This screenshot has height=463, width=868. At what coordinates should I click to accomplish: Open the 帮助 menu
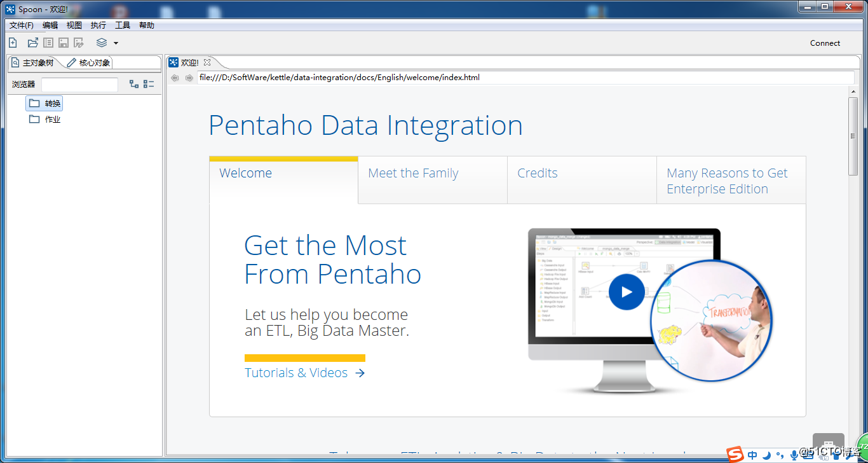coord(147,25)
